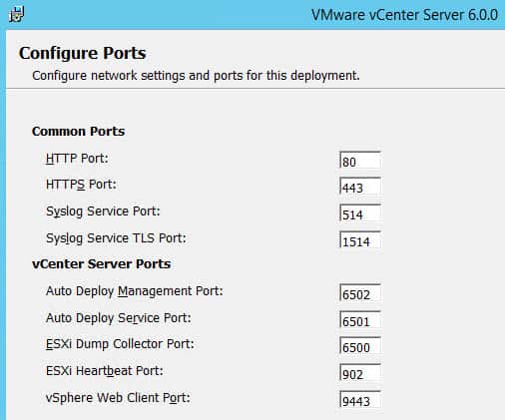Screen dimensions: 505x420
Task: Select Auto Deploy Management Port field 6502
Action: [360, 292]
